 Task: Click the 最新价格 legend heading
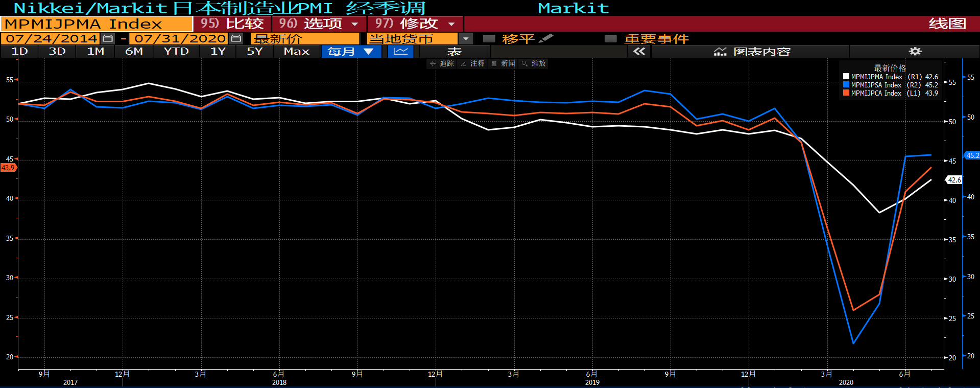[890, 68]
